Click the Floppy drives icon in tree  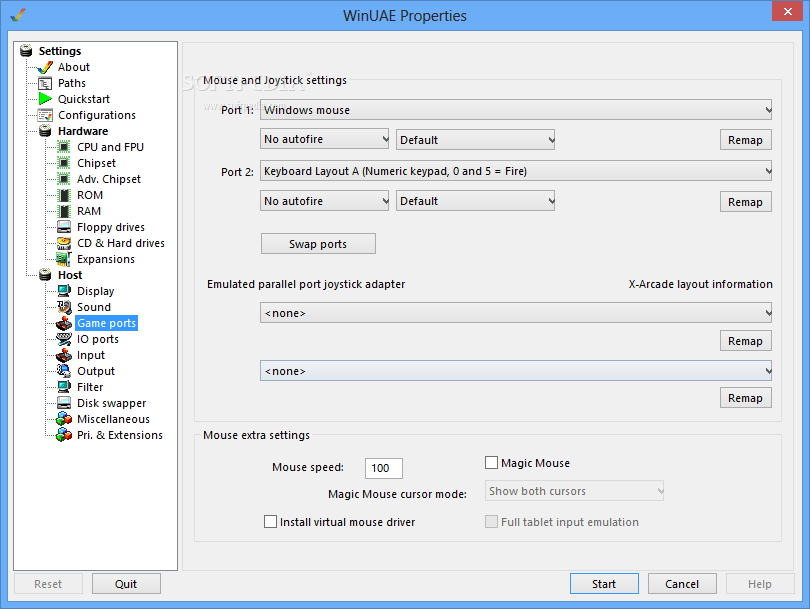pos(64,227)
